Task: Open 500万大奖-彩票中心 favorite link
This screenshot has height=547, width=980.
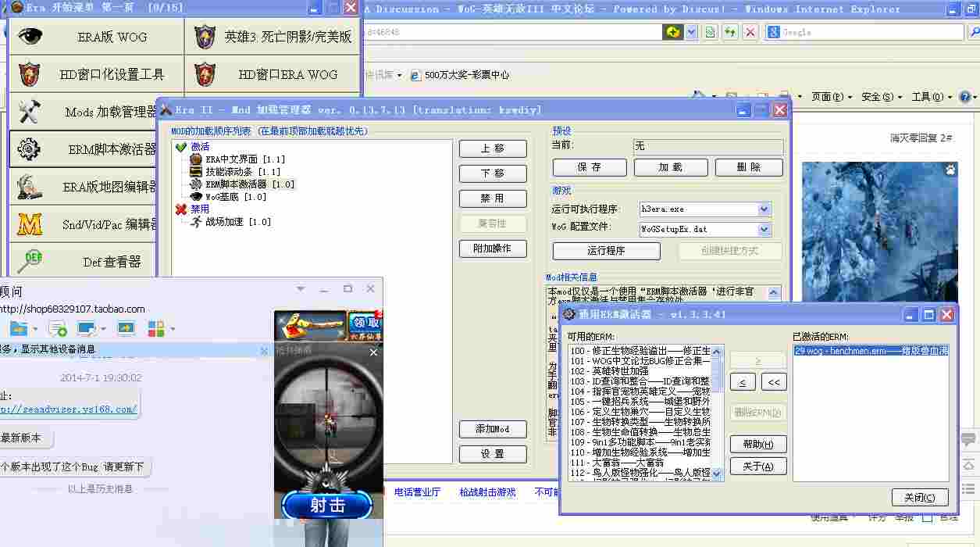Action: click(x=460, y=75)
